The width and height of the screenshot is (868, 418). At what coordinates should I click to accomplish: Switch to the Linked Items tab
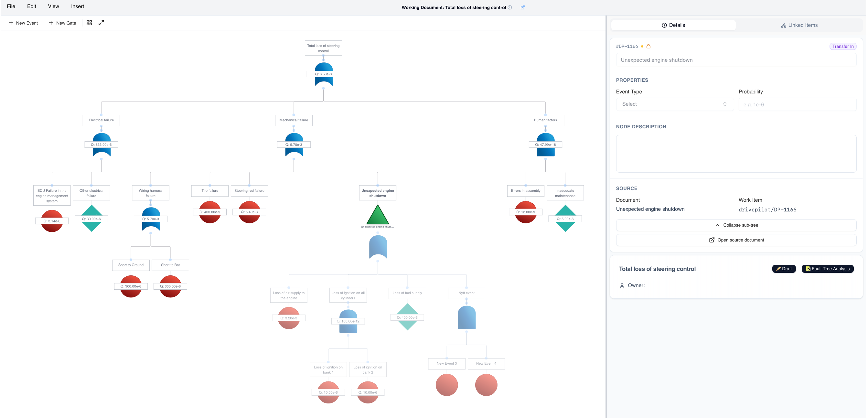click(799, 25)
